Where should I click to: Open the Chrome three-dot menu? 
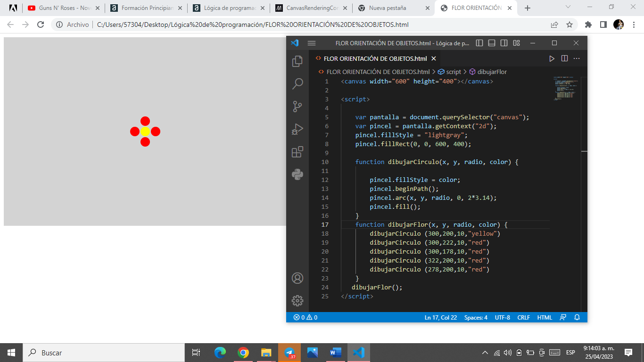pyautogui.click(x=633, y=25)
